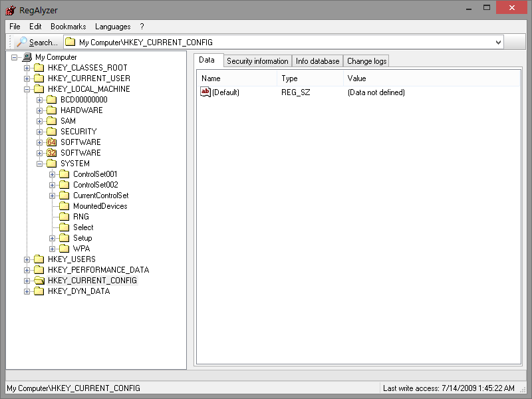532x399 pixels.
Task: Switch to the Security information tab
Action: click(x=257, y=61)
